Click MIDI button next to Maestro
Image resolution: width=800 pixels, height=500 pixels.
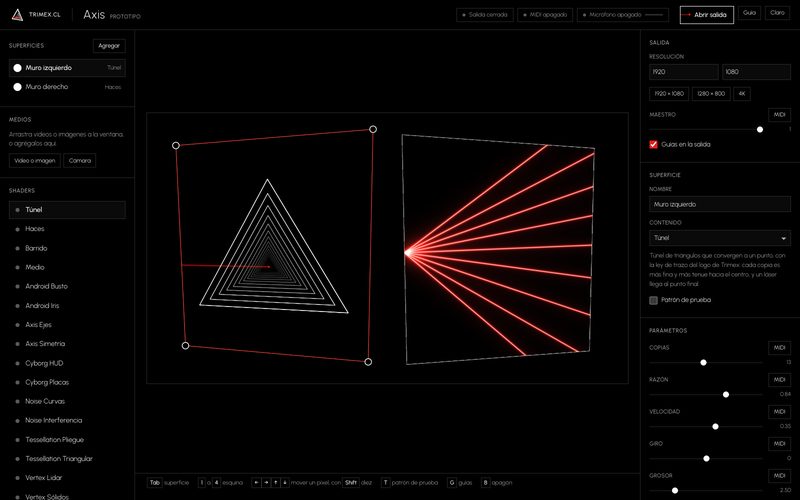point(779,115)
